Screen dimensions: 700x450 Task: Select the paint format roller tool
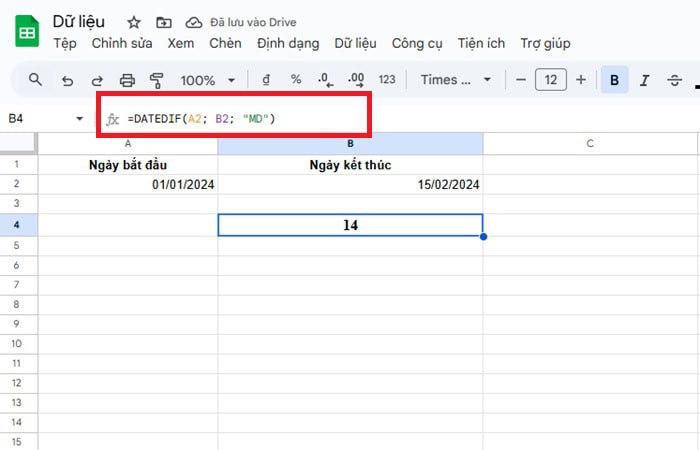pyautogui.click(x=156, y=80)
